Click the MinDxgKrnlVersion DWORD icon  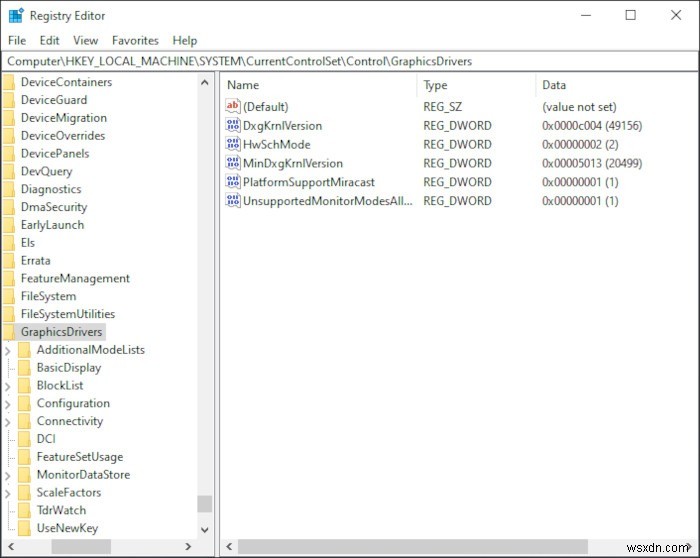coord(233,163)
